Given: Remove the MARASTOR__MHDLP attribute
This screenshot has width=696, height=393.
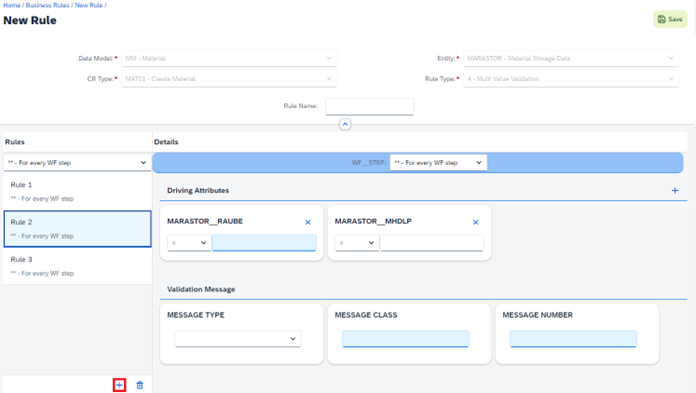Looking at the screenshot, I should [x=475, y=222].
